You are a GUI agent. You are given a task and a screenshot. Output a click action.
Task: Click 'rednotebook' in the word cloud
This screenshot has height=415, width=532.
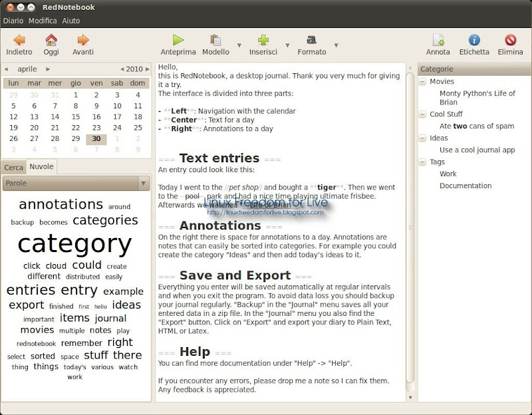click(x=37, y=344)
